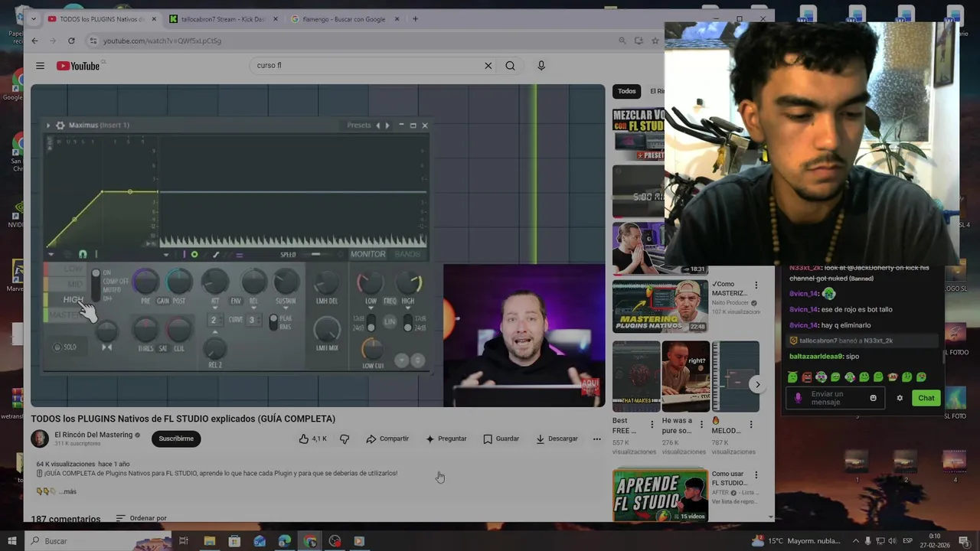Select the HIGH band in Maximus
The width and height of the screenshot is (980, 551).
coord(73,299)
